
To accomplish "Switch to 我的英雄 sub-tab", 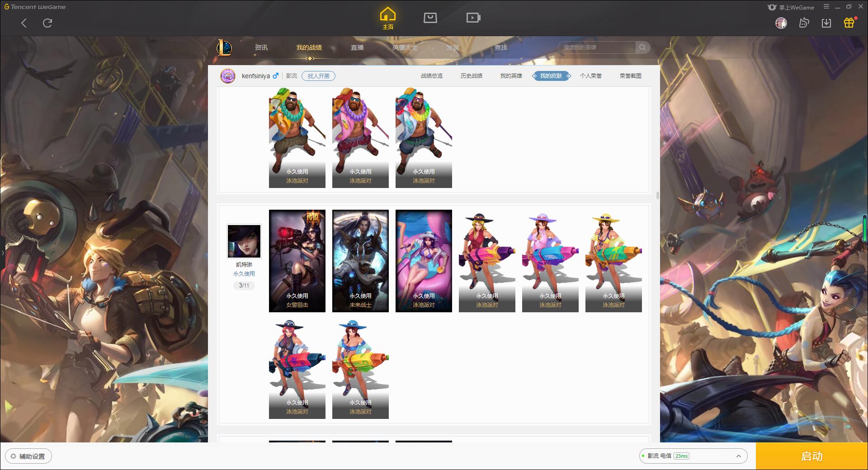I will [x=511, y=76].
